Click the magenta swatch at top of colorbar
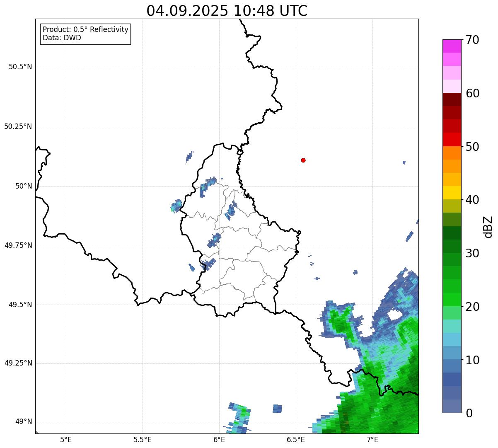 coord(452,46)
